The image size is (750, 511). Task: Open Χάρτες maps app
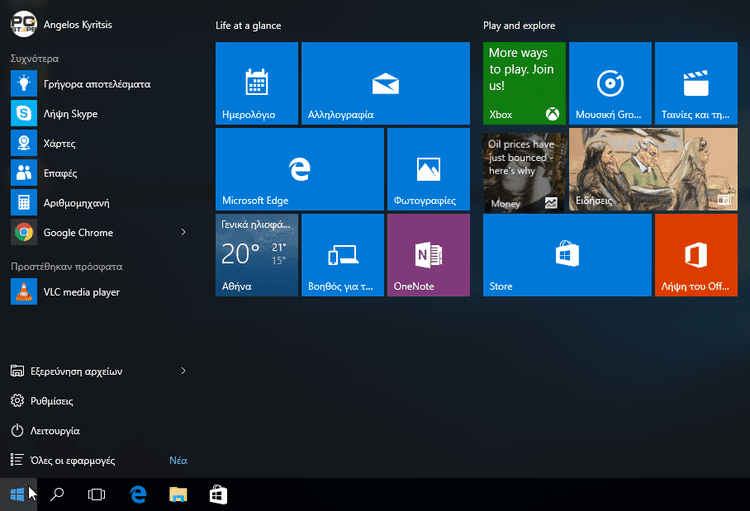99,143
